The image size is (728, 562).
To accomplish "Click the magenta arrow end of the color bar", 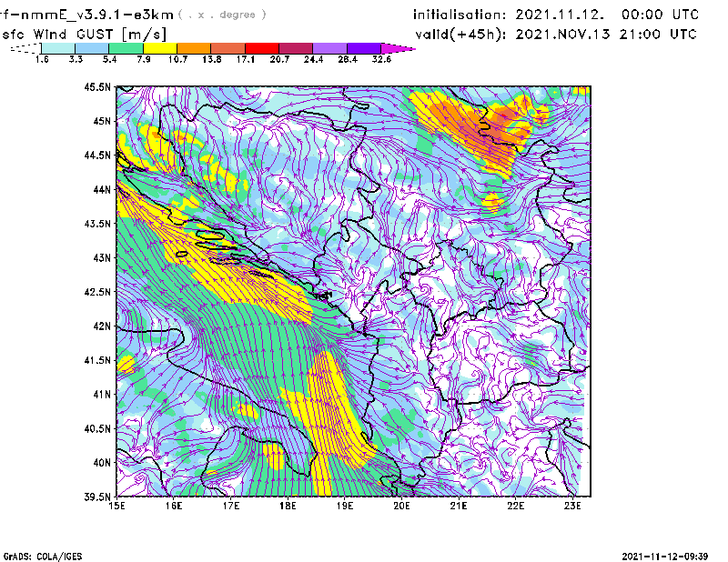I will (398, 48).
